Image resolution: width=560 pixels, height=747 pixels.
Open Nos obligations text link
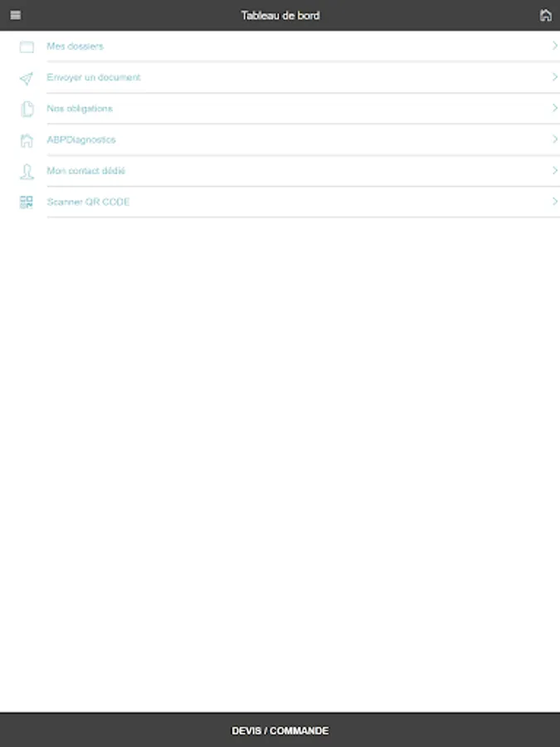(80, 109)
